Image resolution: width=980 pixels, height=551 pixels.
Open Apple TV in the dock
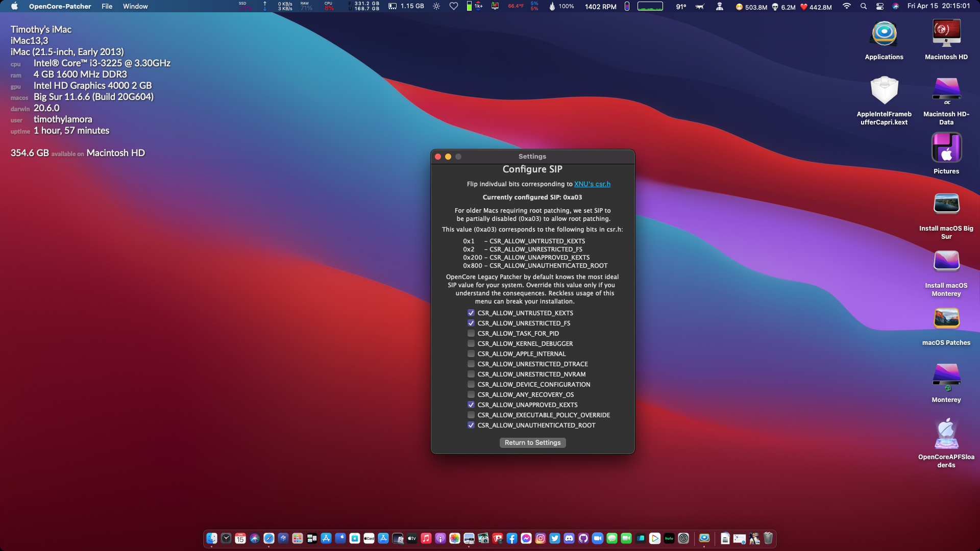412,538
